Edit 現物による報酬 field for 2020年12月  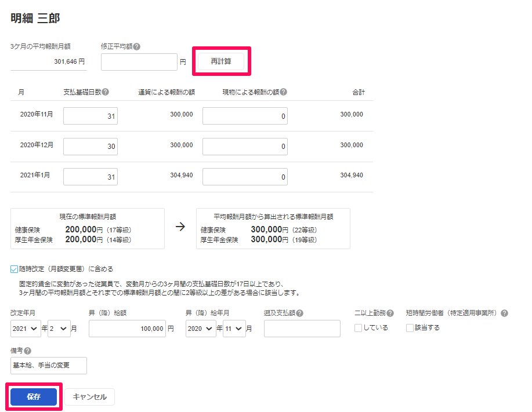(x=245, y=147)
